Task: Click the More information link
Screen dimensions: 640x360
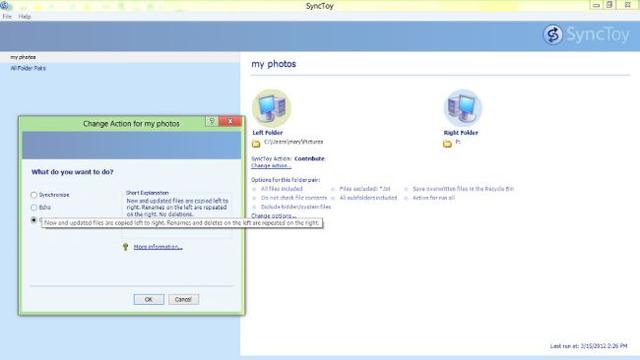Action: (158, 247)
